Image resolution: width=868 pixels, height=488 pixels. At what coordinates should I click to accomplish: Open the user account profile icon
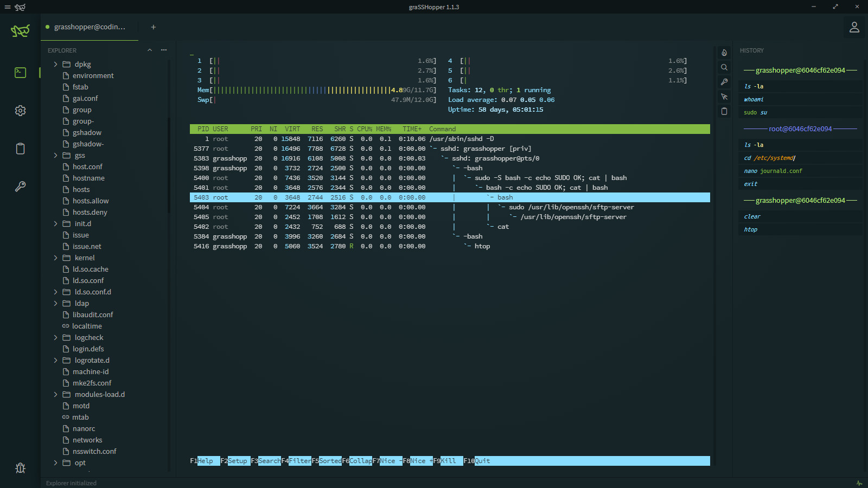[x=854, y=27]
